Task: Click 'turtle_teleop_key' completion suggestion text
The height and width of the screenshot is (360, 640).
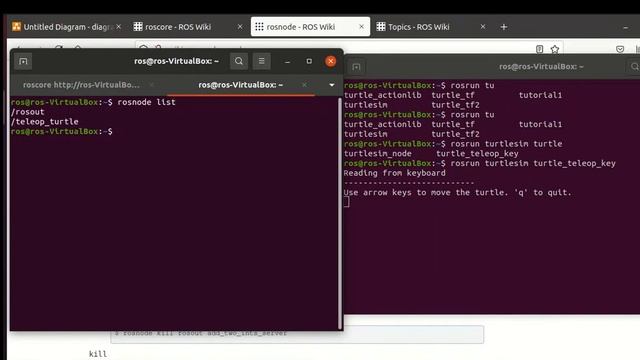Action: (x=477, y=153)
